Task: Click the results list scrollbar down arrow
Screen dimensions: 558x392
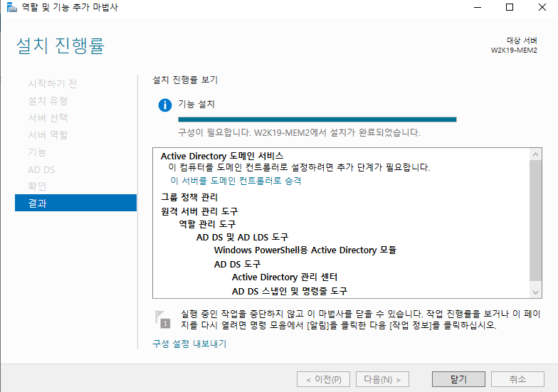Action: coord(535,292)
